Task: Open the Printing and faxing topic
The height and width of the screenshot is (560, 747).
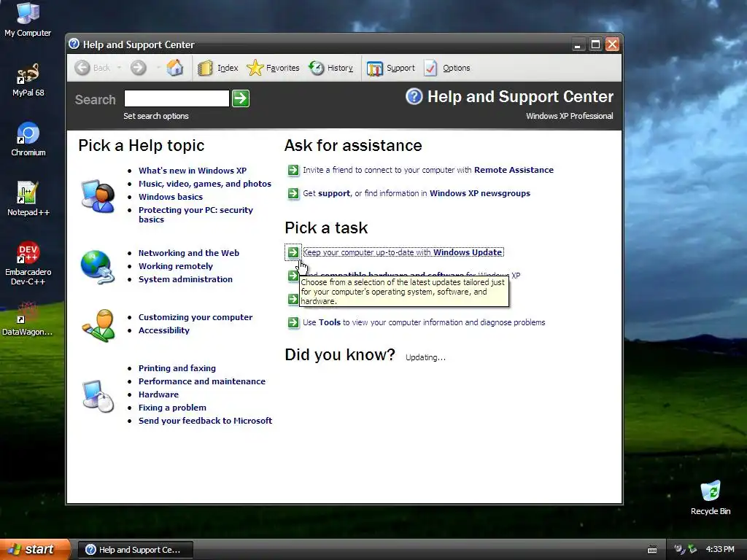Action: pyautogui.click(x=177, y=368)
